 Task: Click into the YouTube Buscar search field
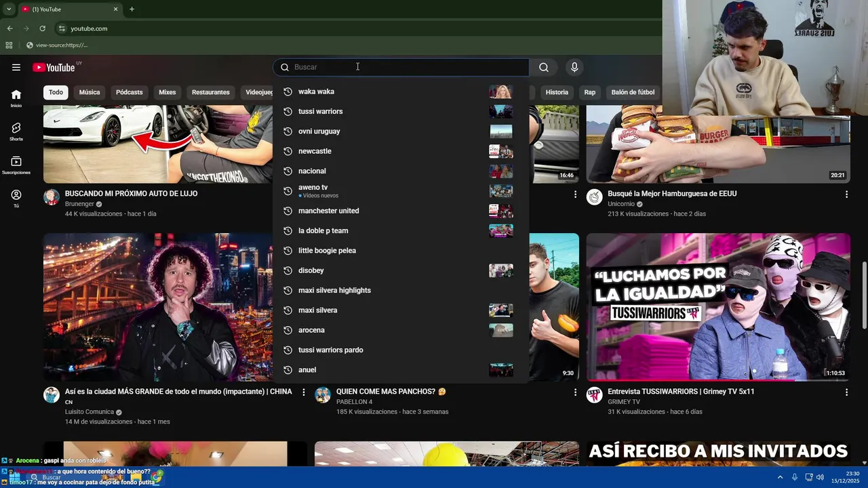click(401, 67)
